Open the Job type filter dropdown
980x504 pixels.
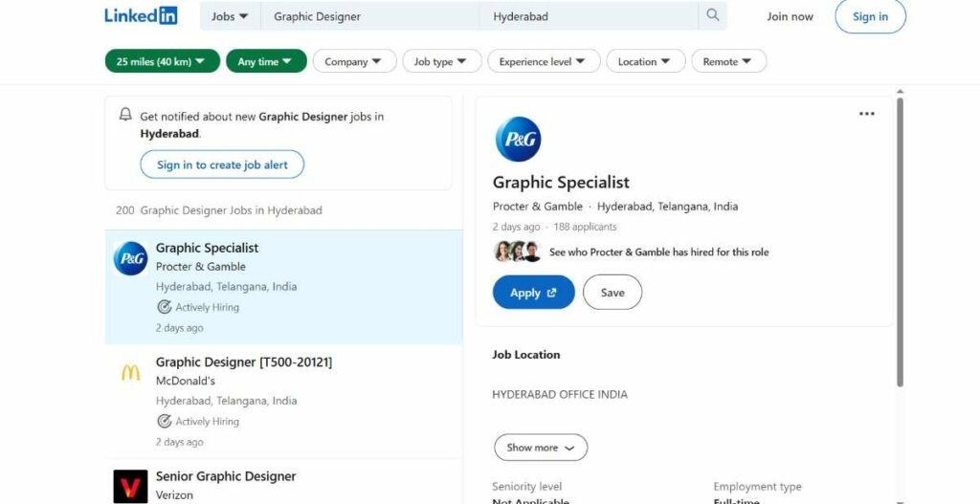coord(442,61)
